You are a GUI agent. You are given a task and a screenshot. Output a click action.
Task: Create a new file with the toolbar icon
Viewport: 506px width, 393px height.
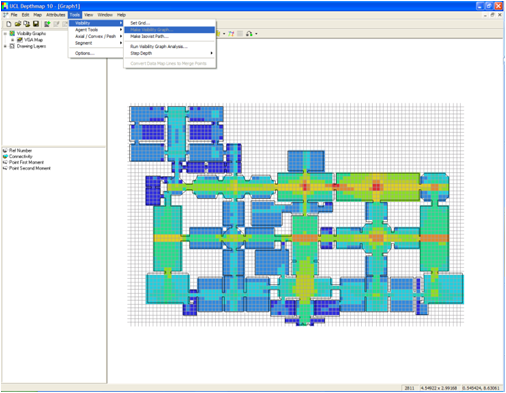[x=9, y=24]
